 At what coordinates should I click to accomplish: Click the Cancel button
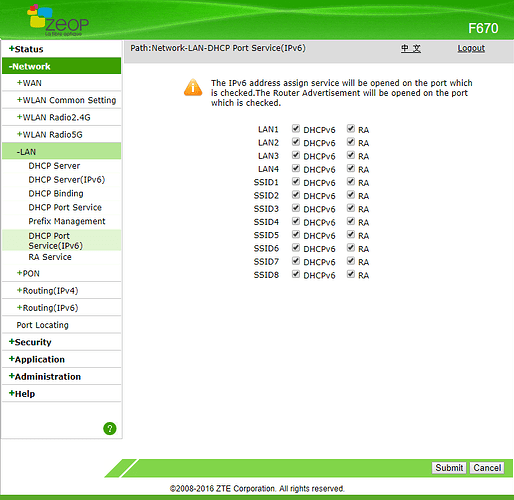coord(487,468)
